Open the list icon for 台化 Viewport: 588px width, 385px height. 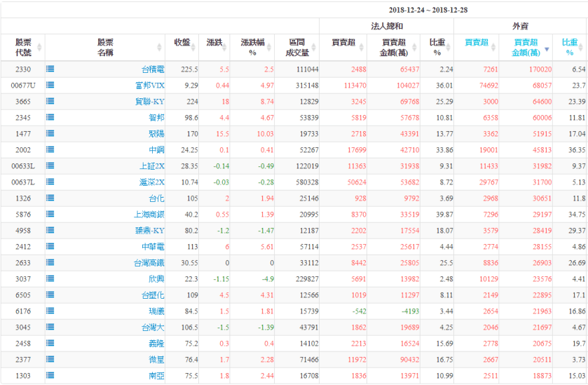pos(50,198)
